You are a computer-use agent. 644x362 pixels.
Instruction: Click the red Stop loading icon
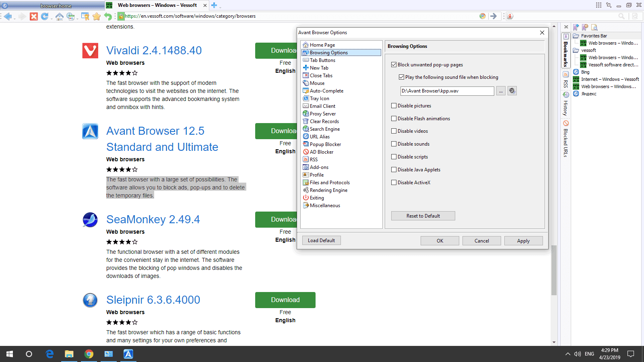[x=34, y=16]
